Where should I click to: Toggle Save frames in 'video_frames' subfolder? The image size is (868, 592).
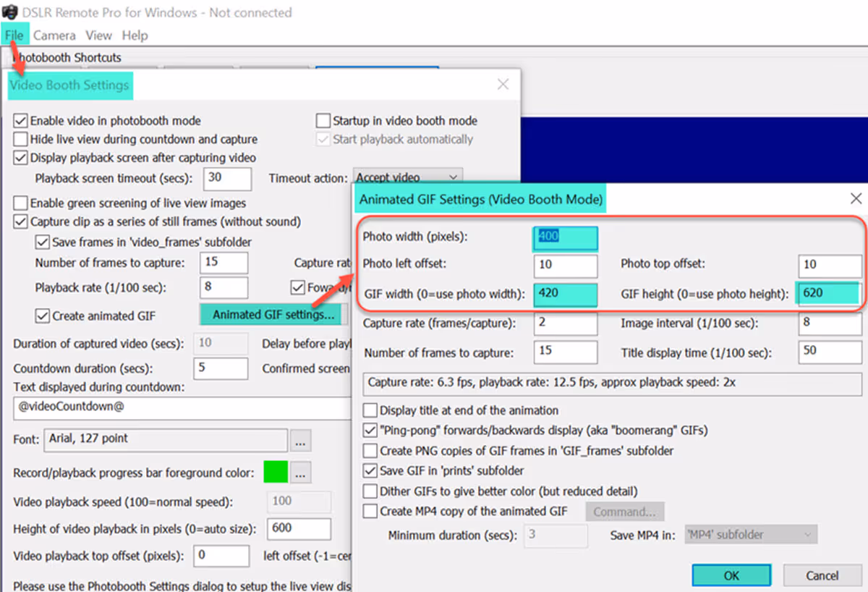[x=43, y=242]
